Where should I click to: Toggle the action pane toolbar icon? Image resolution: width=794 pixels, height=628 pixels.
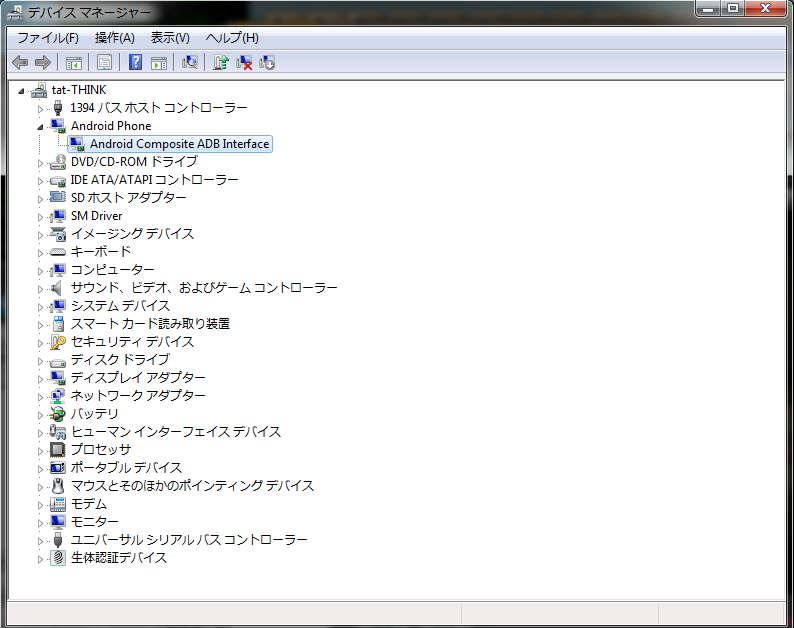159,63
